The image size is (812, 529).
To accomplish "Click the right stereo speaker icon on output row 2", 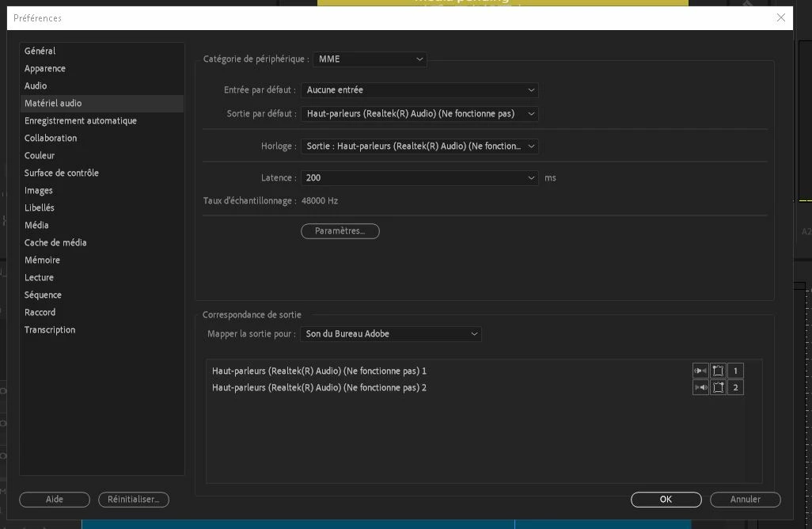I will pos(700,387).
